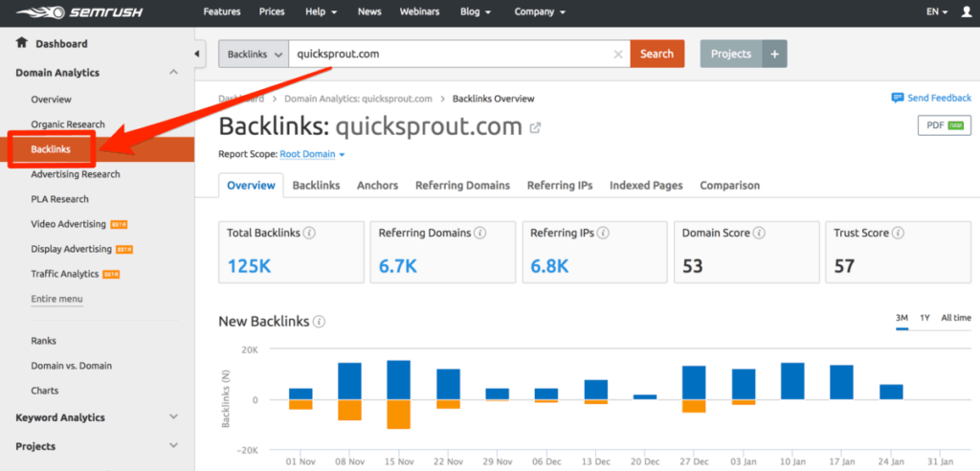The height and width of the screenshot is (471, 980).
Task: Show info for New Backlinks chart
Action: point(320,322)
